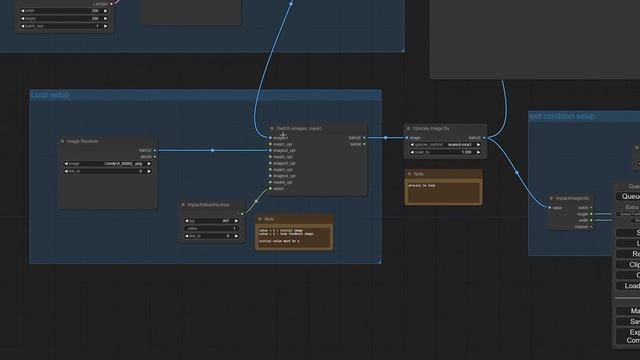Click ImpactImageInfo value input socket

pyautogui.click(x=549, y=208)
